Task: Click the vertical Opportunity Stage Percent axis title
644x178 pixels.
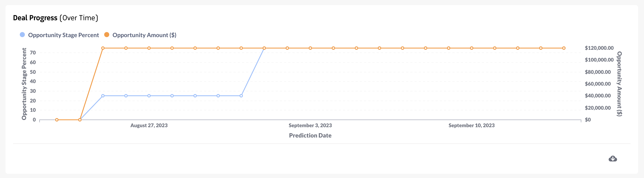Action: coord(24,84)
